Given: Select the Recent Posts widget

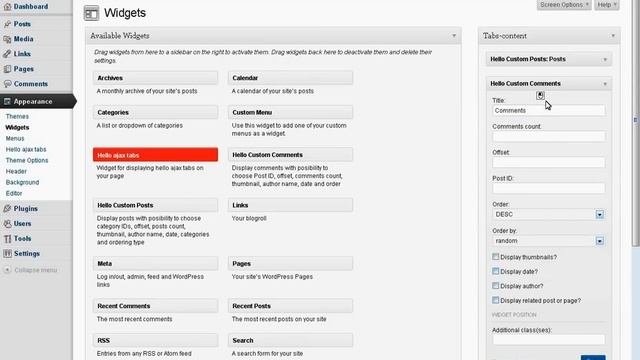Looking at the screenshot, I should 290,306.
